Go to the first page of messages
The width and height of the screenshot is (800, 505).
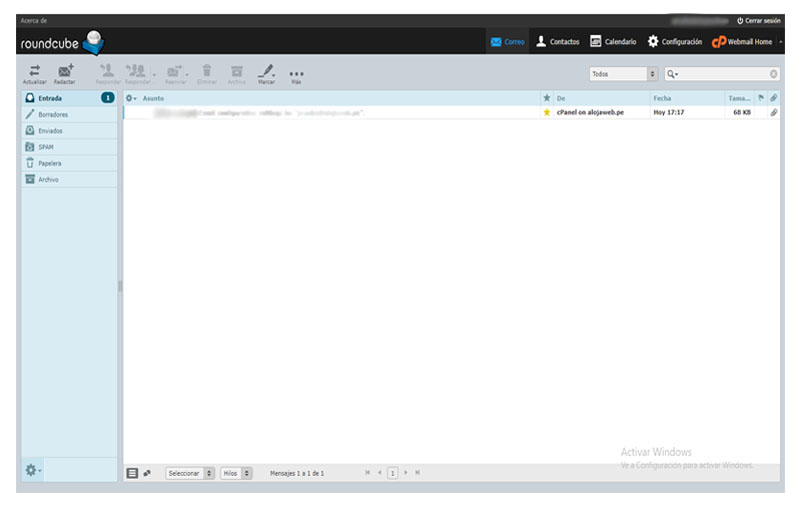[367, 473]
